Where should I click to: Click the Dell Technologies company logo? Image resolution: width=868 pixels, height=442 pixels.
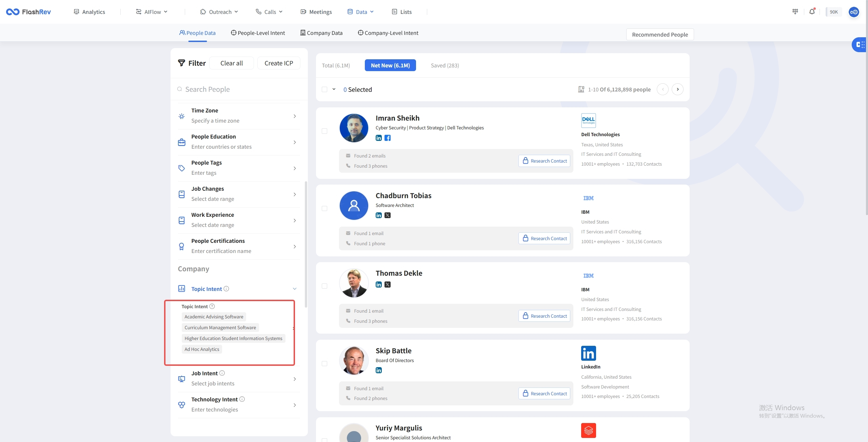(588, 121)
